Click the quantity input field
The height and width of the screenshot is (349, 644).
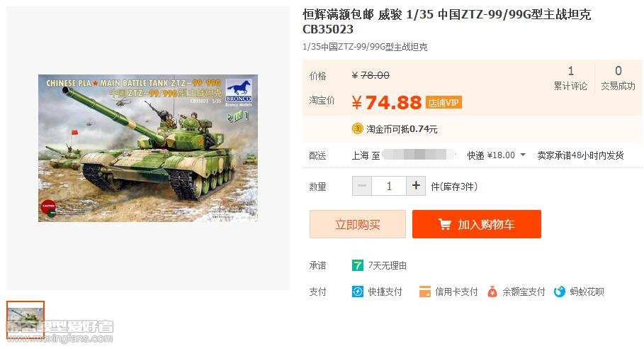click(x=389, y=186)
